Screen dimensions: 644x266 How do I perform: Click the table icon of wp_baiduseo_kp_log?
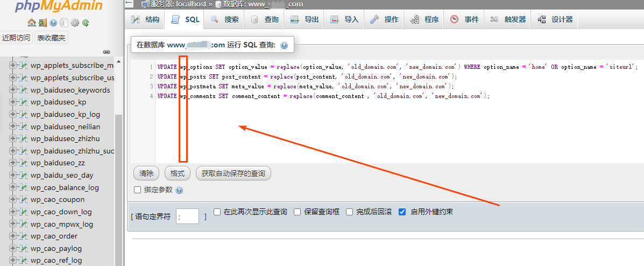point(24,114)
